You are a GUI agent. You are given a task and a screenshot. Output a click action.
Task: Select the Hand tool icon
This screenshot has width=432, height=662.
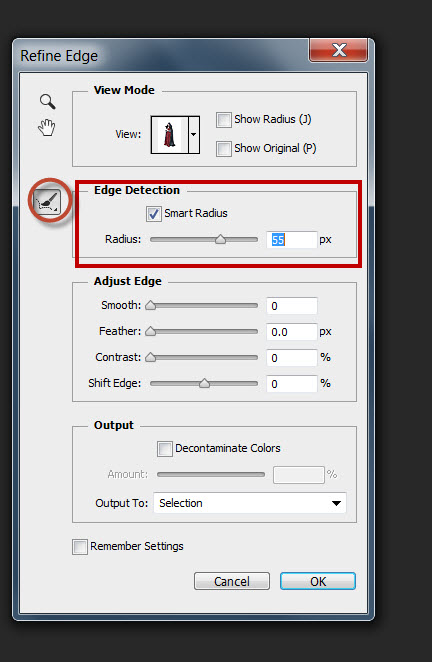point(47,128)
